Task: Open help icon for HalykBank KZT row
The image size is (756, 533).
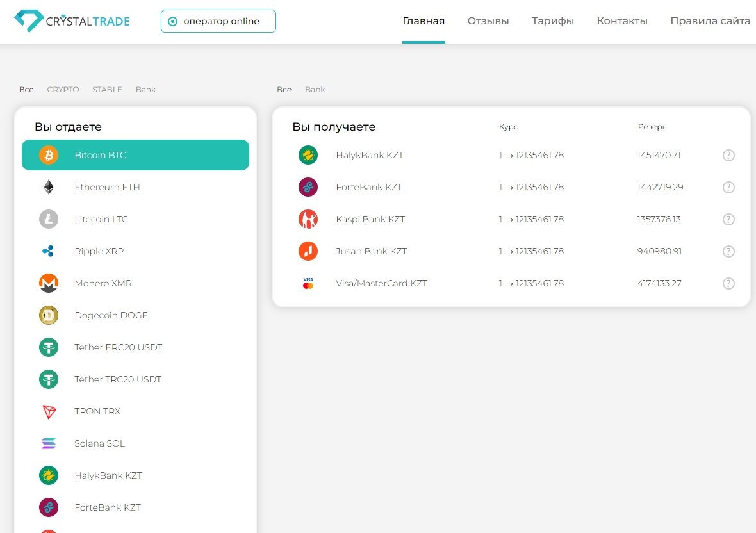Action: tap(728, 155)
